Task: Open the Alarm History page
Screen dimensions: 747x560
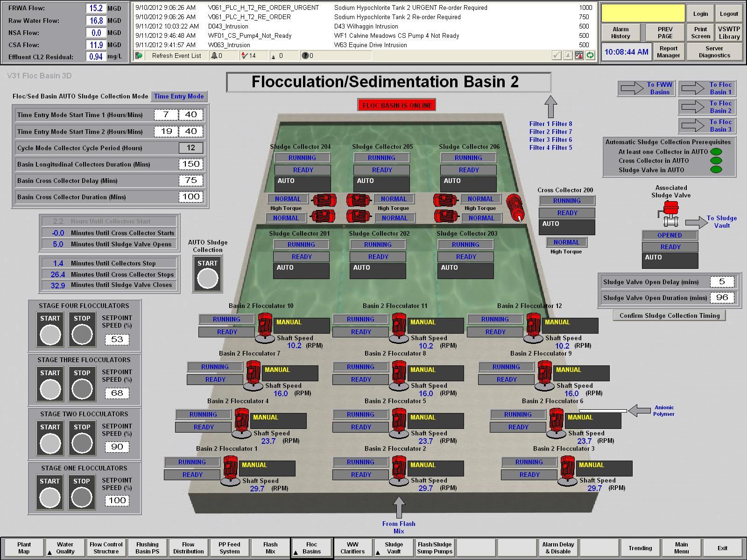Action: pyautogui.click(x=620, y=33)
